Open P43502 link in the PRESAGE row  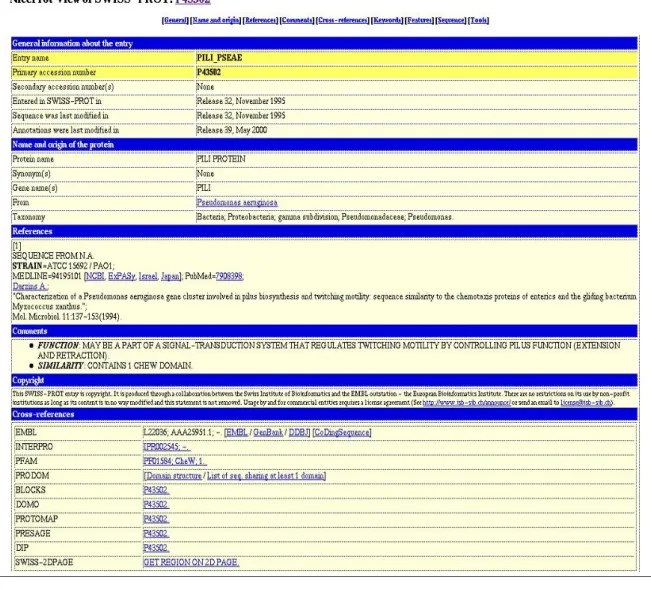coord(156,533)
